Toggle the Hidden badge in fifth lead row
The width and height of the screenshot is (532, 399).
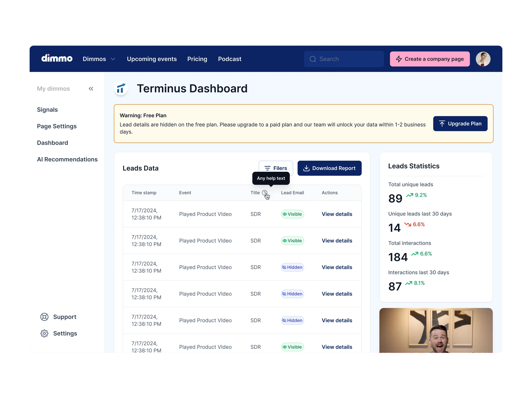(293, 320)
